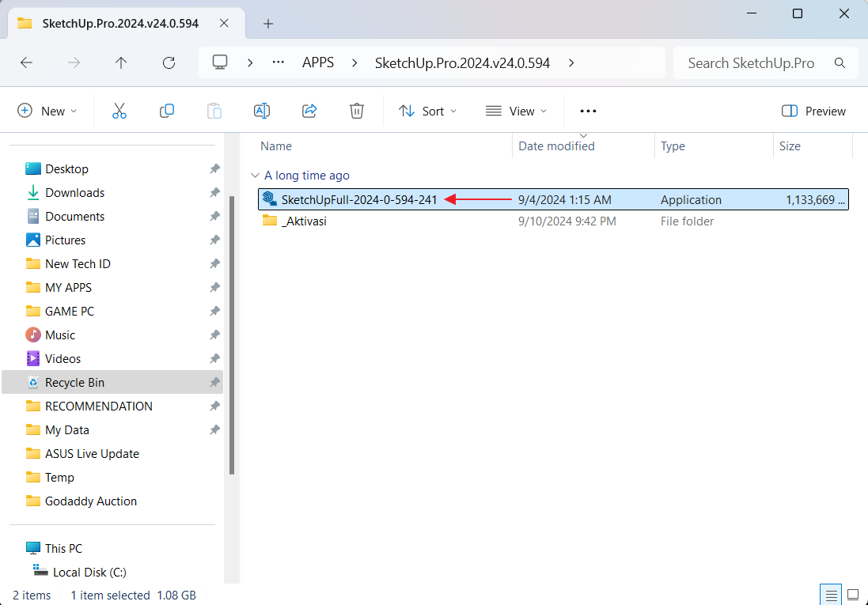
Task: Open the View dropdown menu
Action: (517, 111)
